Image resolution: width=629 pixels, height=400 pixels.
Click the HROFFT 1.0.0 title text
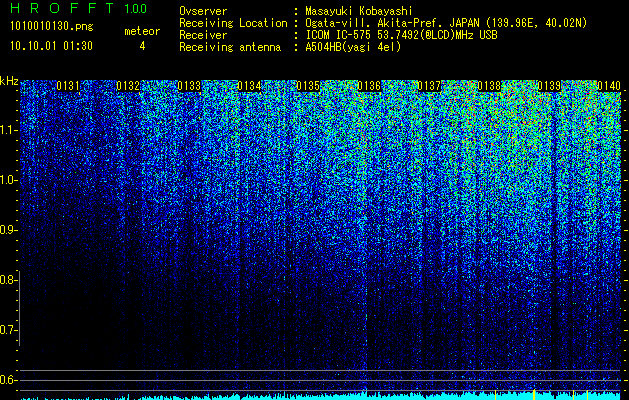point(79,8)
